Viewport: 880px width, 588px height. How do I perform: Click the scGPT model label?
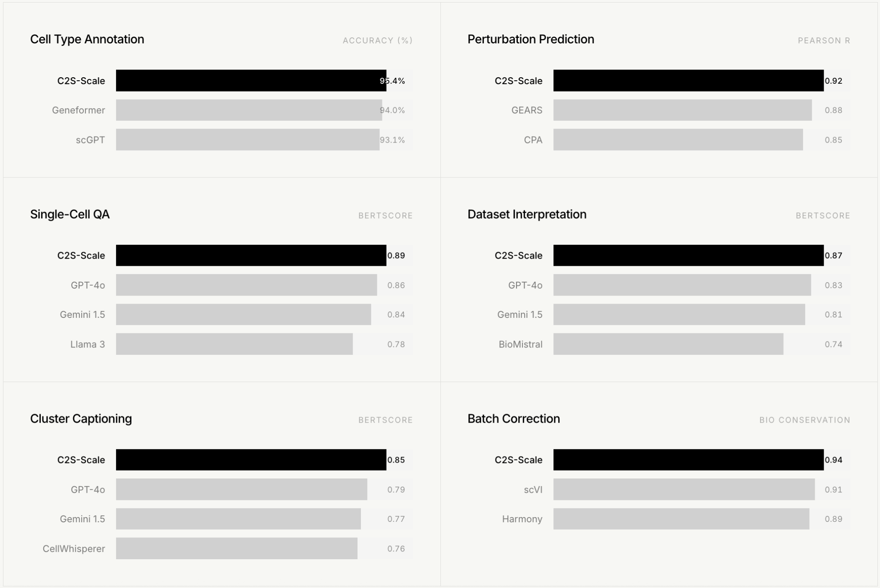(x=90, y=140)
